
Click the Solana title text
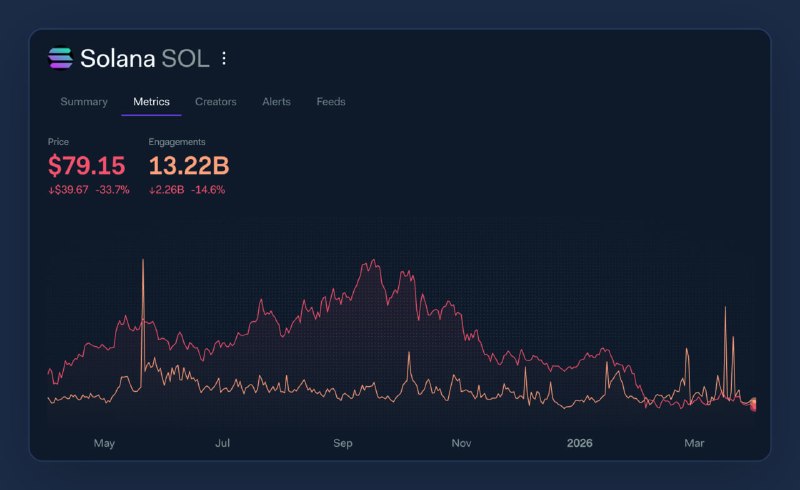click(x=118, y=59)
